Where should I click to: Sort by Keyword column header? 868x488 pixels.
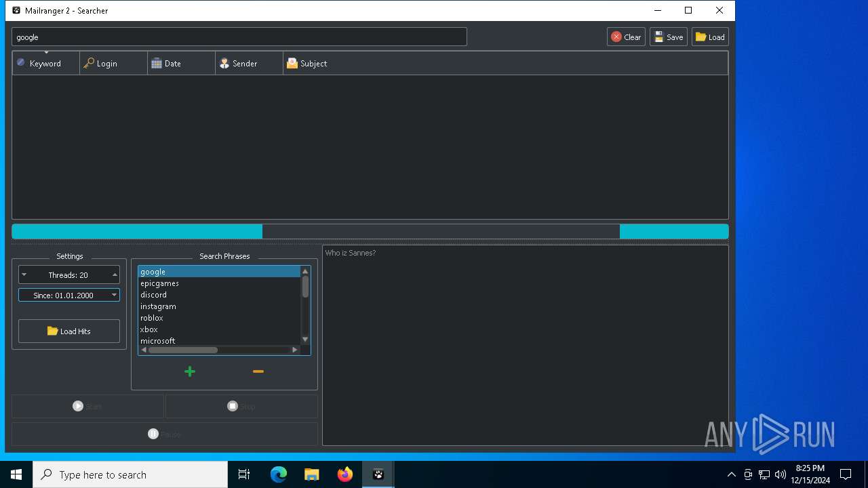tap(46, 63)
